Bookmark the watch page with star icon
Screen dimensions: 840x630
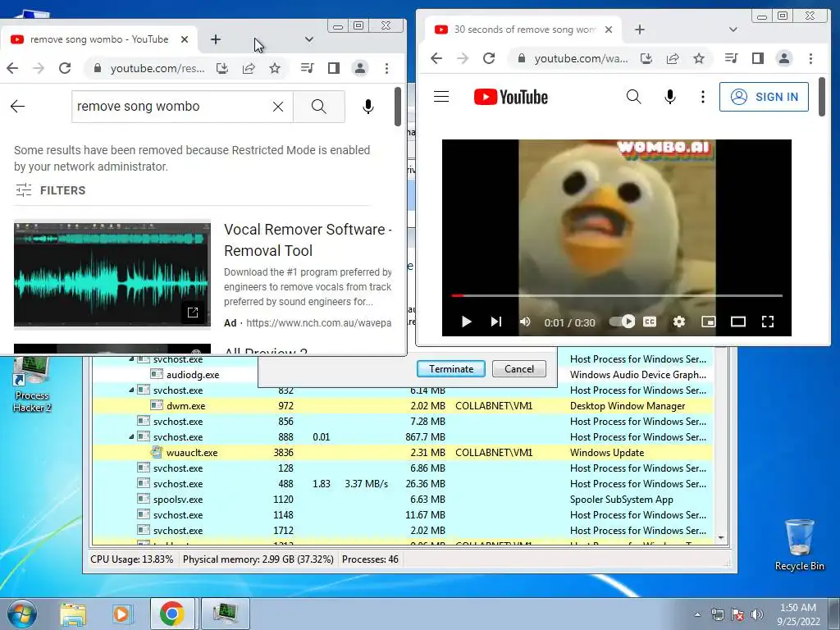(699, 58)
